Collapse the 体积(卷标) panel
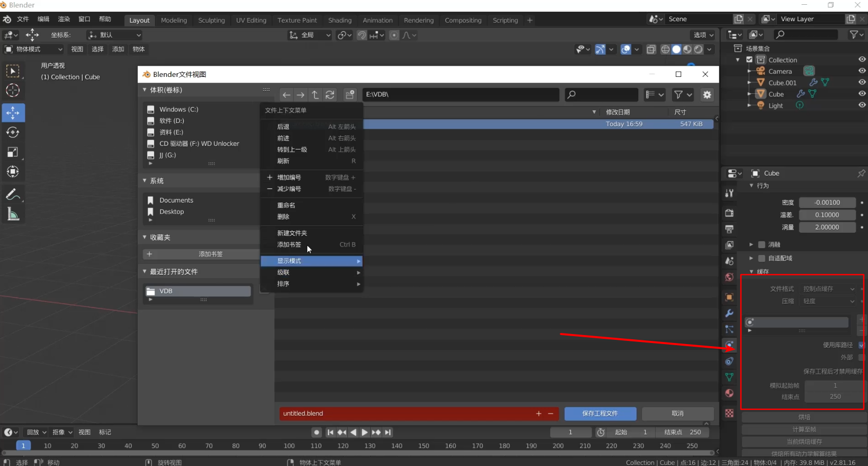The height and width of the screenshot is (466, 868). tap(145, 90)
